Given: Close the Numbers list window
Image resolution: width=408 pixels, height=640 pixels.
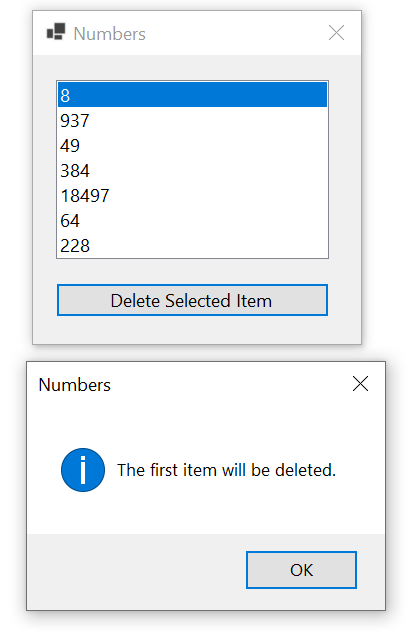Looking at the screenshot, I should point(337,33).
